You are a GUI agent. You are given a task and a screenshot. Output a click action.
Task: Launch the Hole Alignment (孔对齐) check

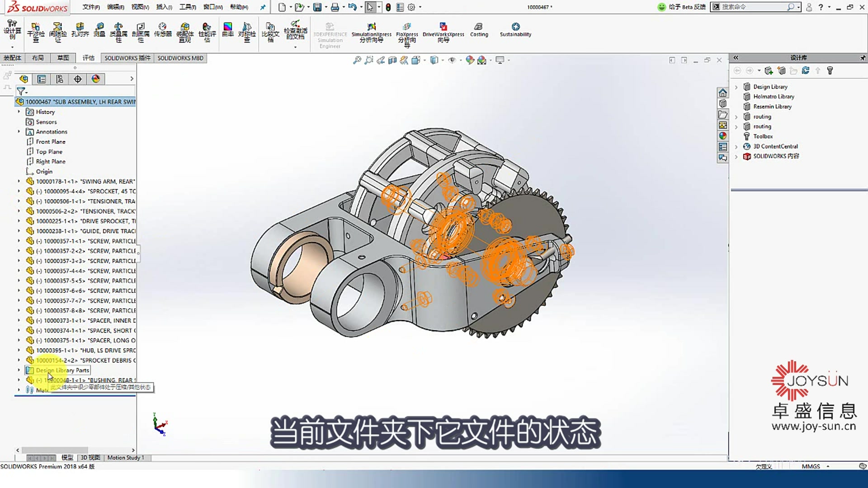[x=80, y=30]
